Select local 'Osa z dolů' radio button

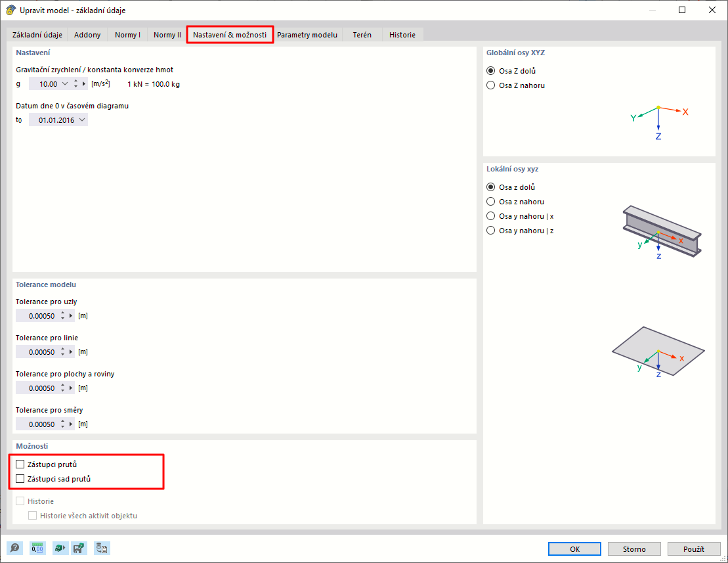point(491,187)
